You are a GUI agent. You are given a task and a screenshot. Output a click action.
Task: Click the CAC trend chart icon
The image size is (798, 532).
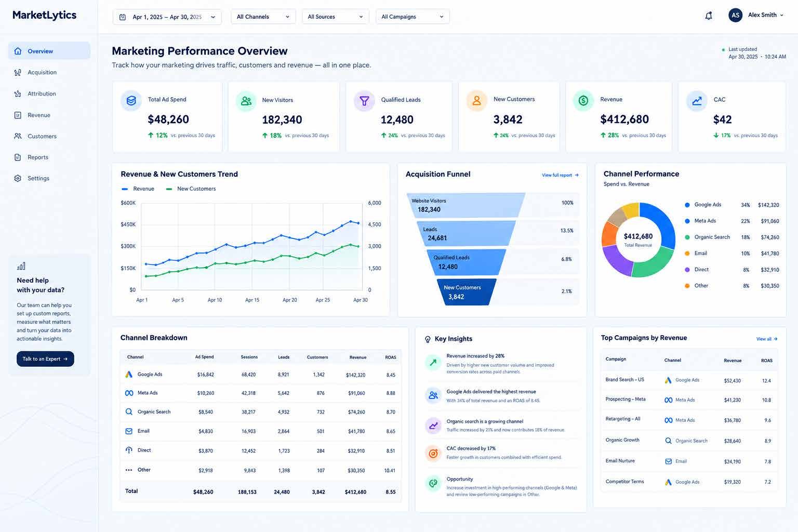click(x=697, y=101)
